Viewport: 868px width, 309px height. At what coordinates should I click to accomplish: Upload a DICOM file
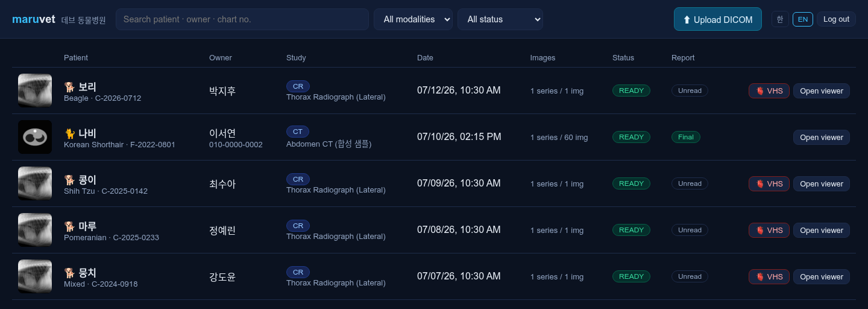coord(718,19)
